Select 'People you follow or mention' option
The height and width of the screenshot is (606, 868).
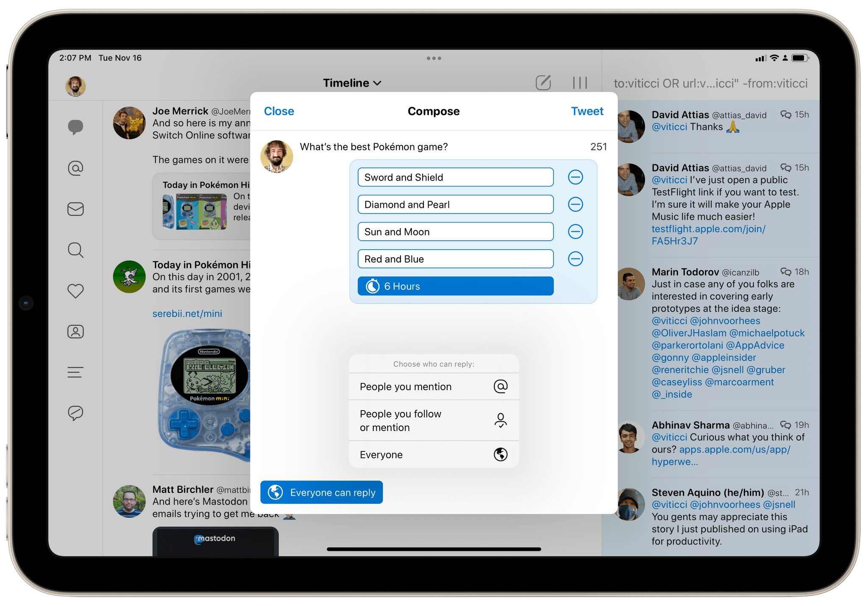pos(433,421)
